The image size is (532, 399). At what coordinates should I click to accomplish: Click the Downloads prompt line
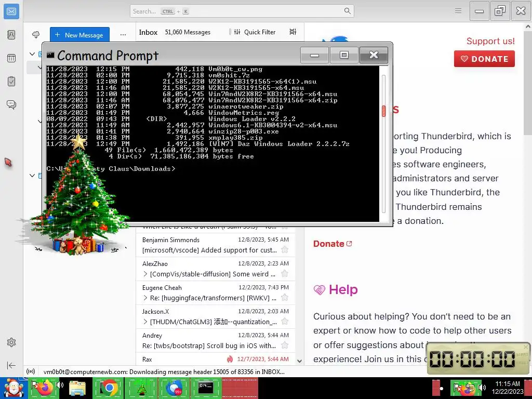coord(111,169)
